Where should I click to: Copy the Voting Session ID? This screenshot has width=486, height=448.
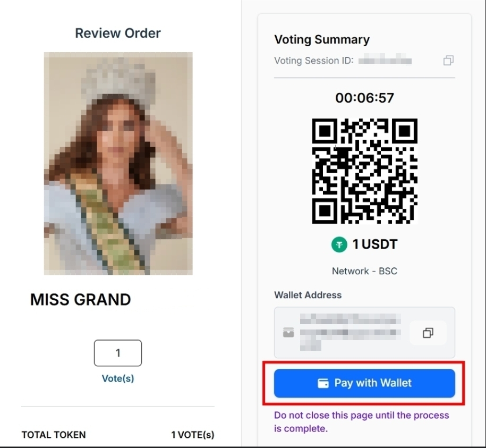click(x=448, y=61)
